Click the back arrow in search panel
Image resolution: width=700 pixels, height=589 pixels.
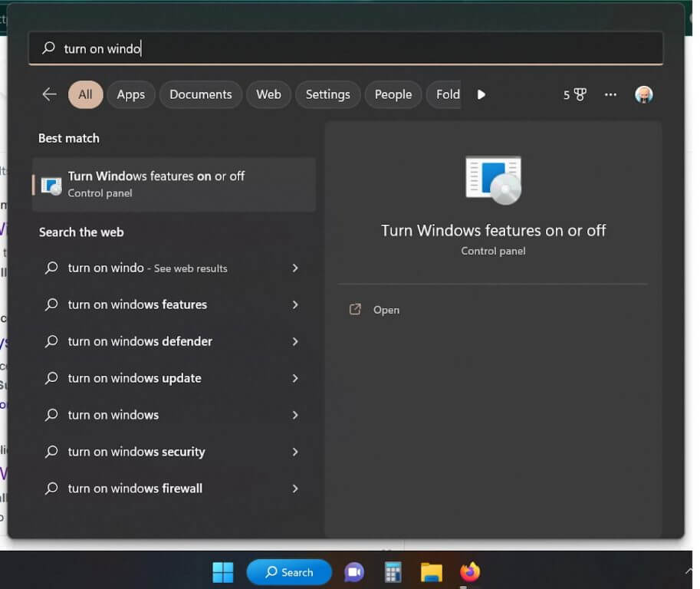tap(49, 94)
